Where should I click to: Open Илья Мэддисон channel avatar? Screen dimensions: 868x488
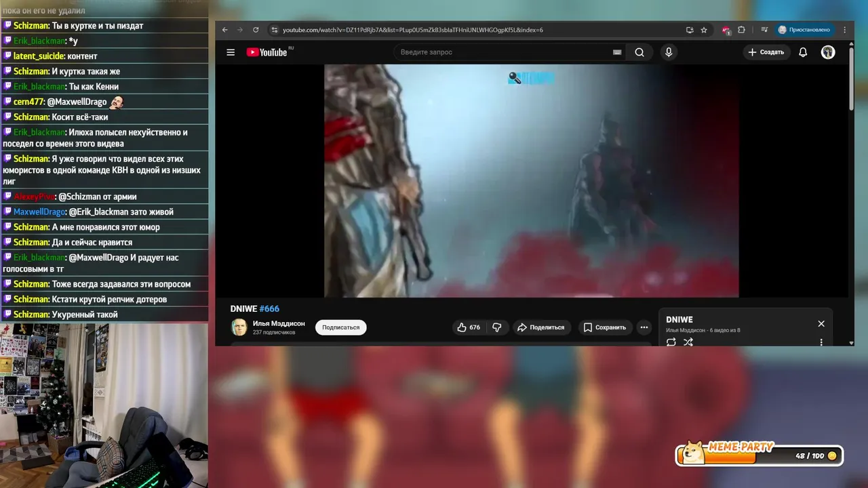[x=239, y=327]
